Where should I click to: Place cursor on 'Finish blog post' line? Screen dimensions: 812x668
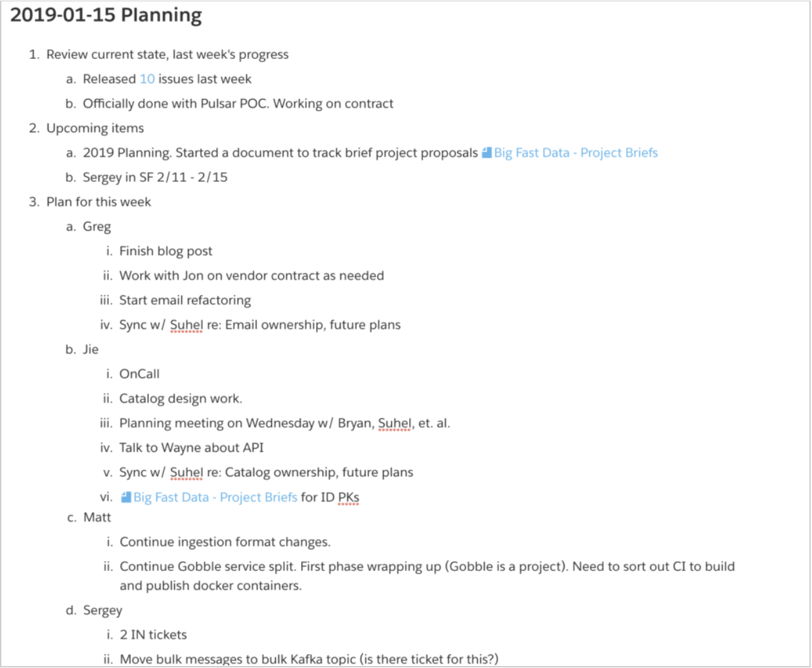[x=166, y=251]
